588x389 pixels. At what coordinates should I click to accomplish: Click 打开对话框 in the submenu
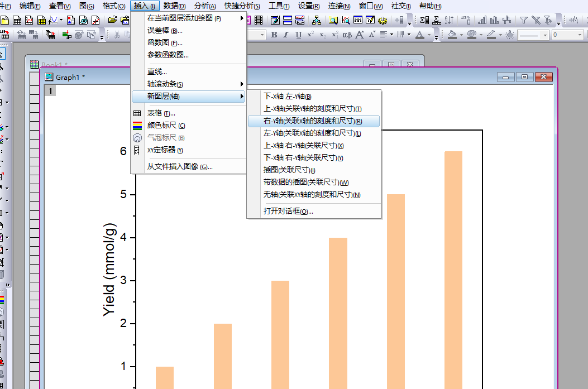pyautogui.click(x=288, y=211)
